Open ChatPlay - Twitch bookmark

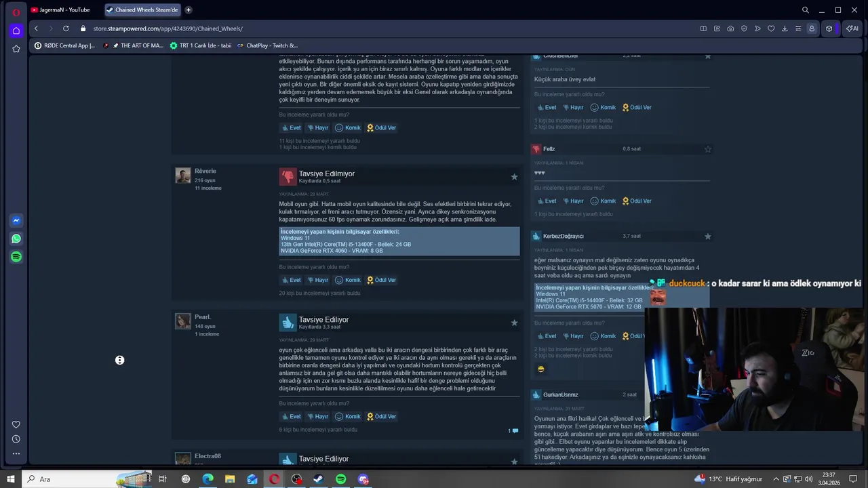pos(267,45)
